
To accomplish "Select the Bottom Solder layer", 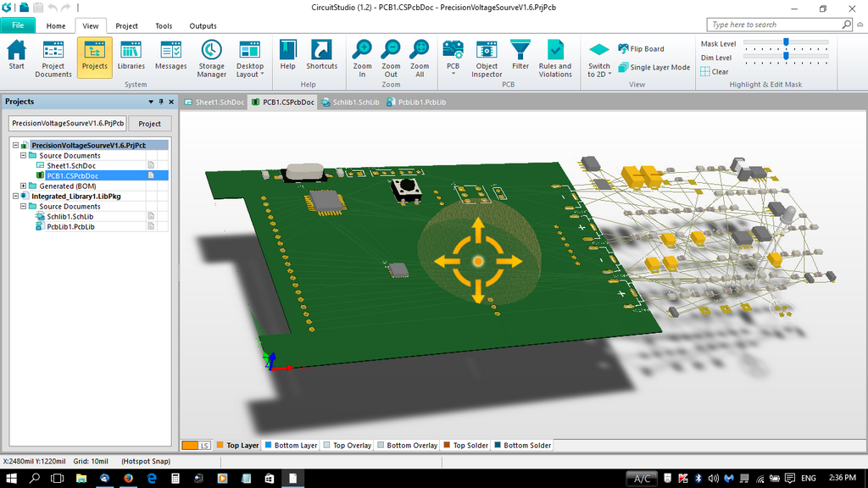I will [522, 446].
